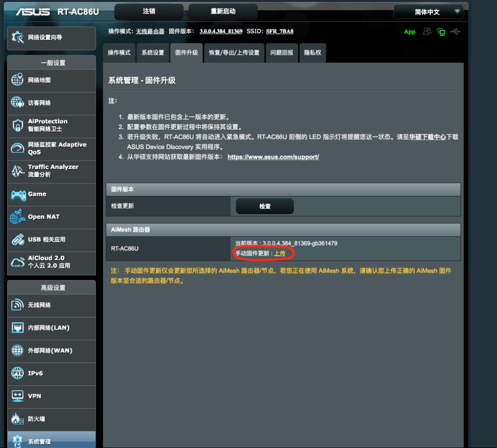Open 防火墙 firewall menu entry
The width and height of the screenshot is (497, 448).
[x=51, y=419]
